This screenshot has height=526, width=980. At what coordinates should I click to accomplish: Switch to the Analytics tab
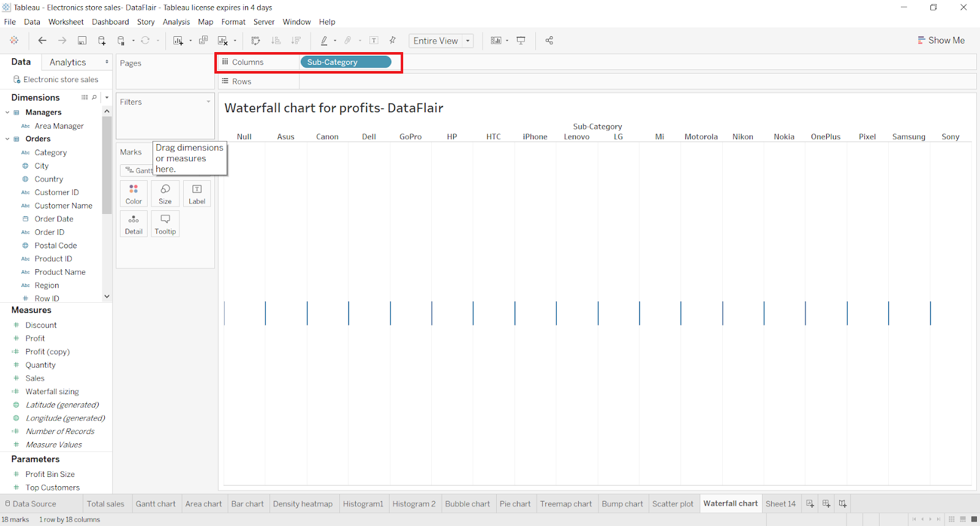68,62
